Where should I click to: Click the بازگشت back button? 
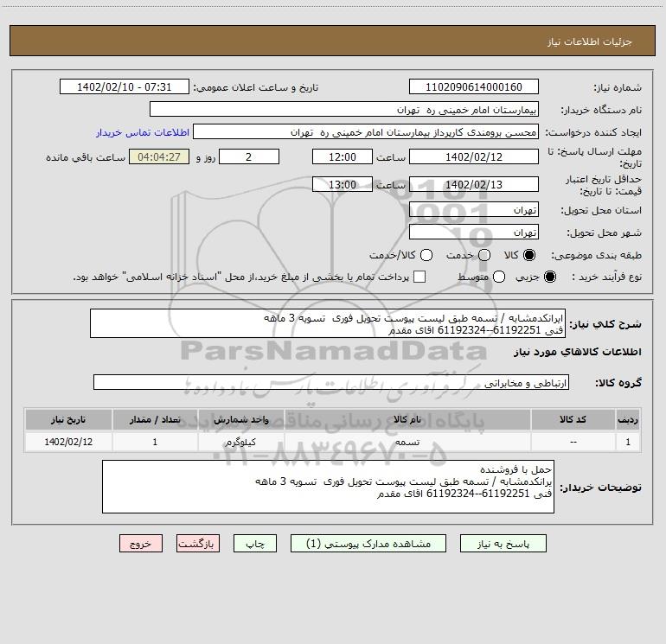point(198,544)
